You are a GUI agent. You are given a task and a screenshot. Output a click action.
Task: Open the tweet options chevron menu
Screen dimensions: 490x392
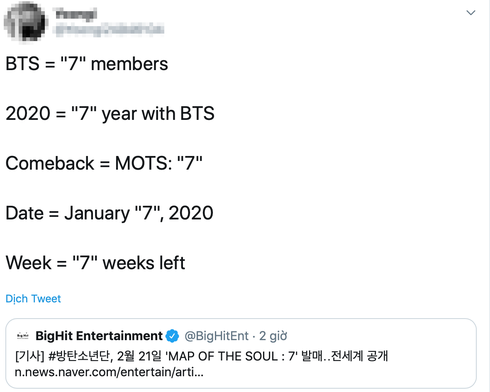471,13
